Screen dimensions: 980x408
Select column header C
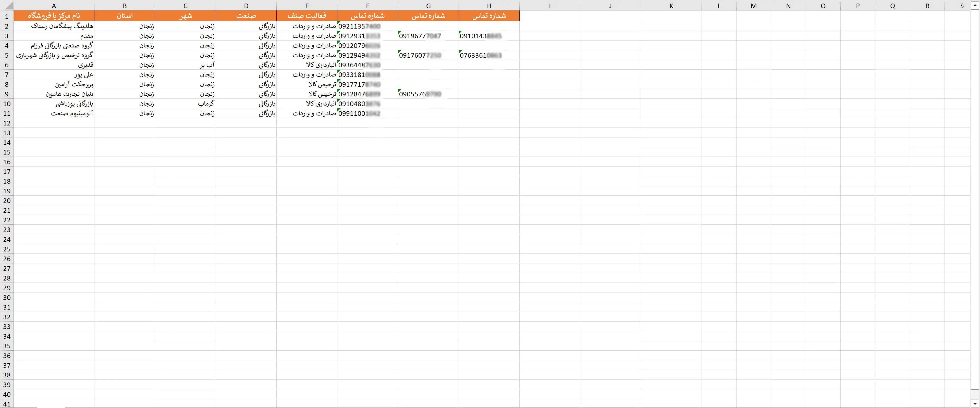click(185, 6)
